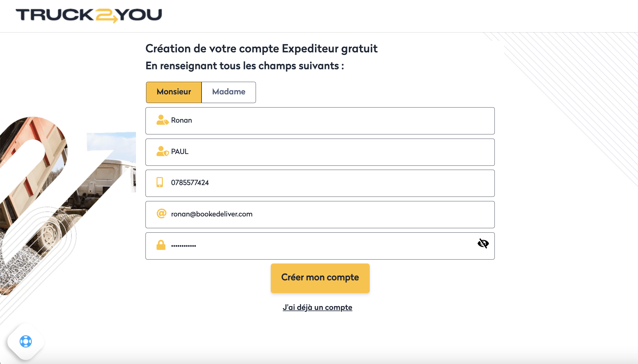
Task: Open the J'ai déjà un compte link
Action: pyautogui.click(x=317, y=307)
